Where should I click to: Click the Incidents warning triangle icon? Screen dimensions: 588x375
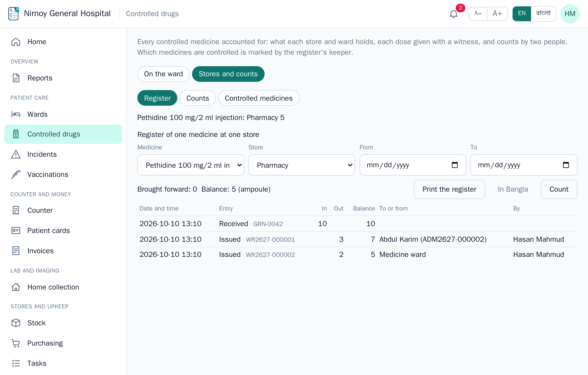pos(16,154)
